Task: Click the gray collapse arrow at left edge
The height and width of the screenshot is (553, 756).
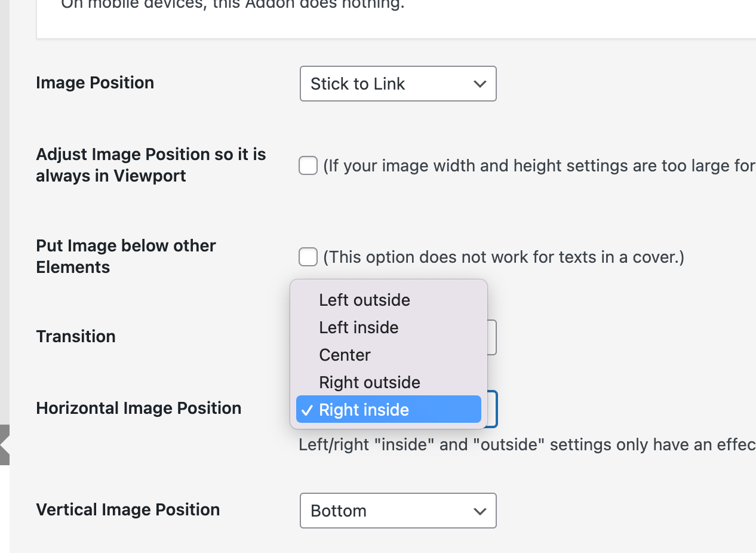Action: (x=5, y=445)
